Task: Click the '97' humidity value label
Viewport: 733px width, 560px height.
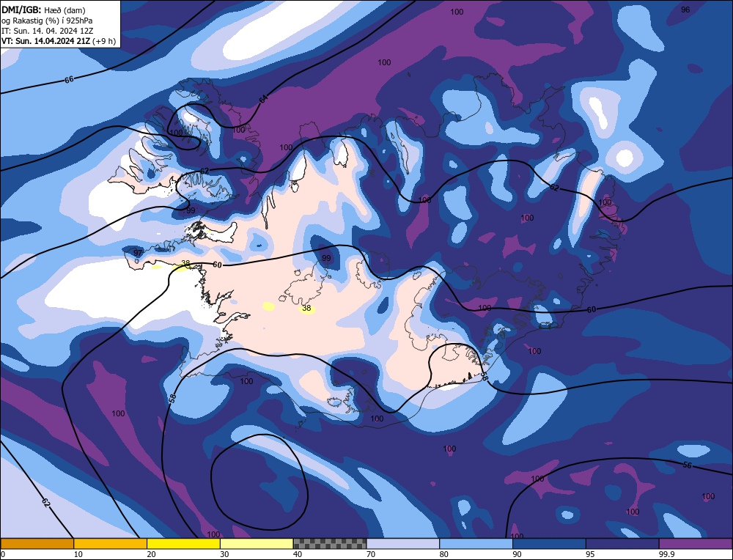Action: (x=138, y=253)
